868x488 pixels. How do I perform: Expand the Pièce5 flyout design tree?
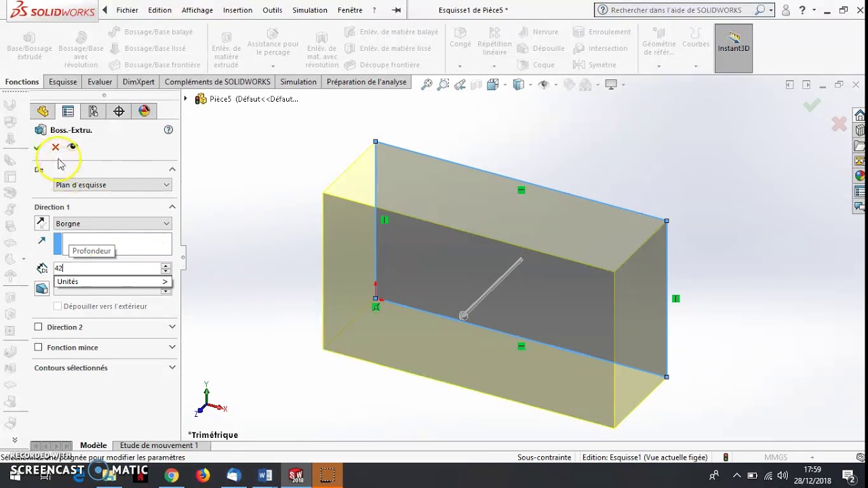tap(185, 99)
